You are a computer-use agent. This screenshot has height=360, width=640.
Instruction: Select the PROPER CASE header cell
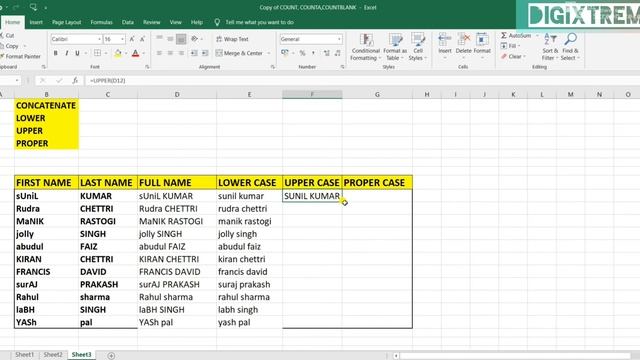click(377, 183)
